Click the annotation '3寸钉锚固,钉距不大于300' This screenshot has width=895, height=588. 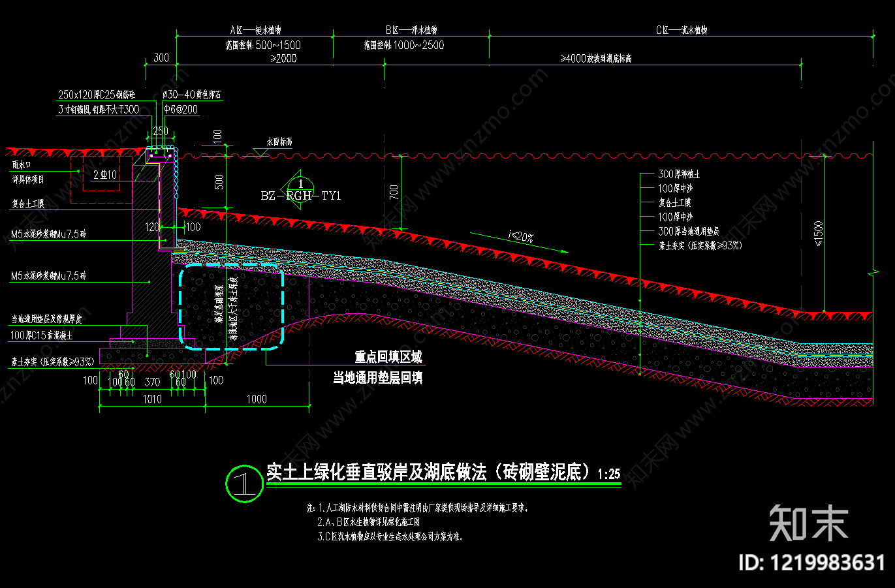tap(99, 110)
